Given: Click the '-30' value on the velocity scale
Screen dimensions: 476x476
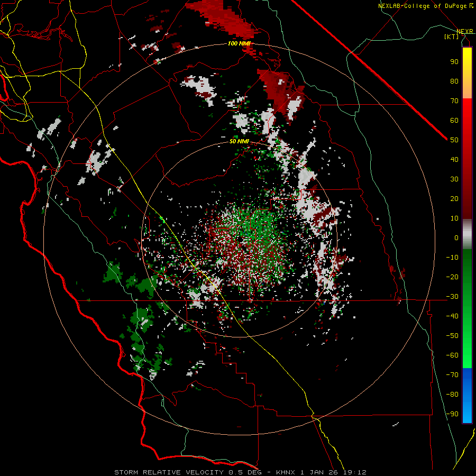Looking at the screenshot, I should pyautogui.click(x=452, y=297).
